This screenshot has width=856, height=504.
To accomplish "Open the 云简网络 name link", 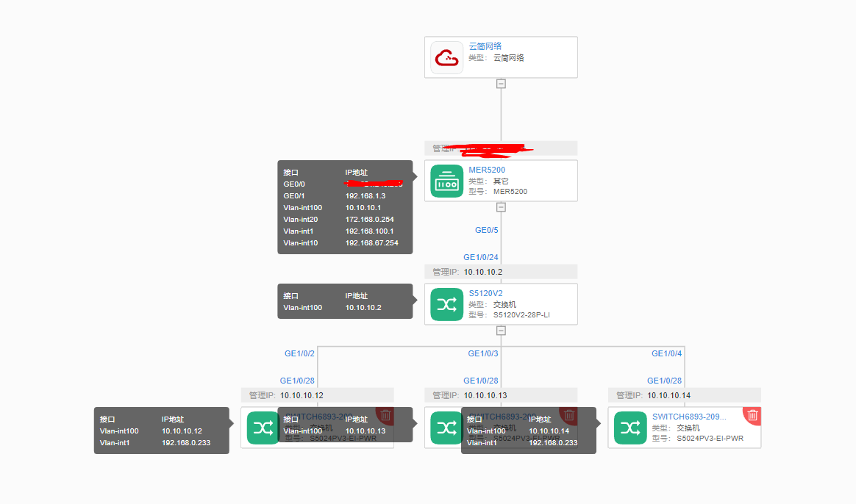I will tap(485, 46).
